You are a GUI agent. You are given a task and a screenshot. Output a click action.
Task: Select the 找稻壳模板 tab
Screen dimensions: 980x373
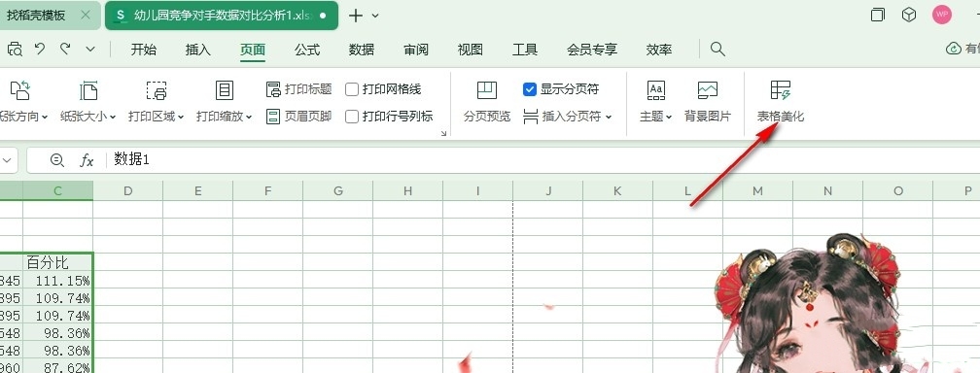[x=36, y=16]
